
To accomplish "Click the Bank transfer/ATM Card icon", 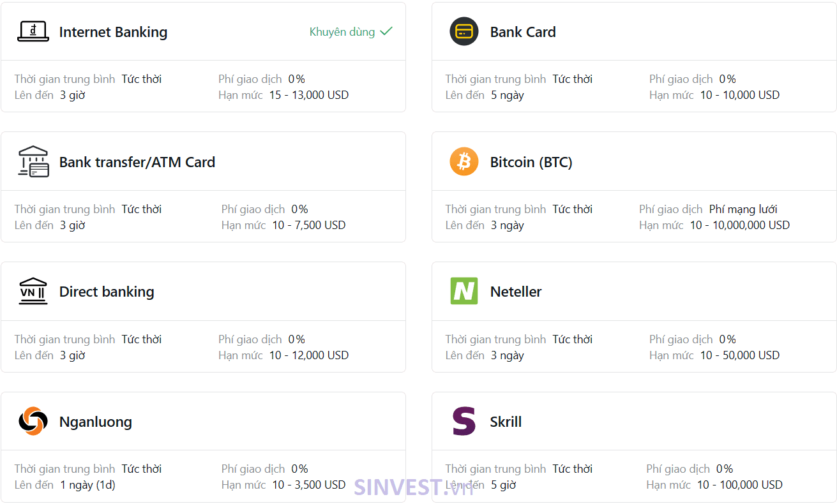I will click(x=33, y=161).
